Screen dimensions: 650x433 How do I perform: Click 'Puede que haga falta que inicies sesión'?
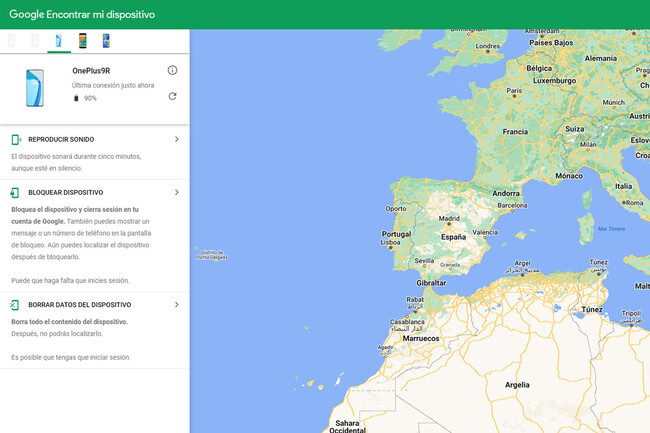[70, 281]
